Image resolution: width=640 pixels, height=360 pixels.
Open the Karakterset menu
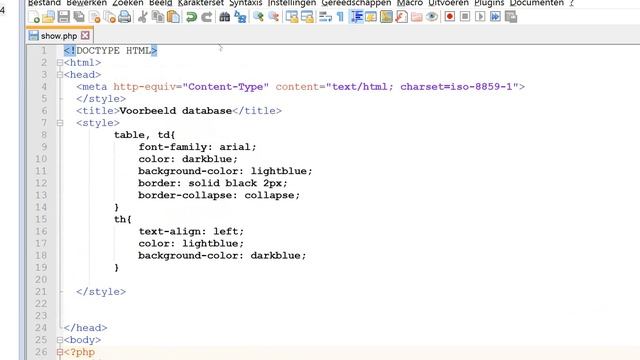click(200, 3)
